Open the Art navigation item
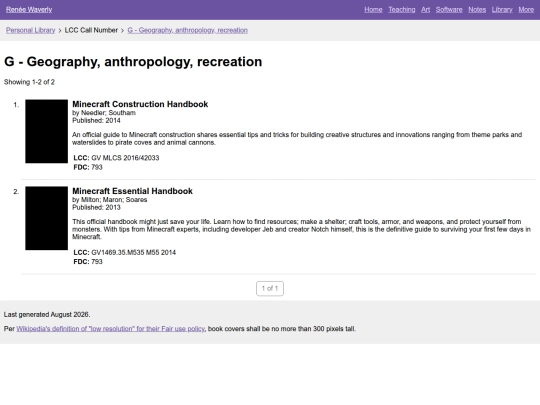 [425, 10]
